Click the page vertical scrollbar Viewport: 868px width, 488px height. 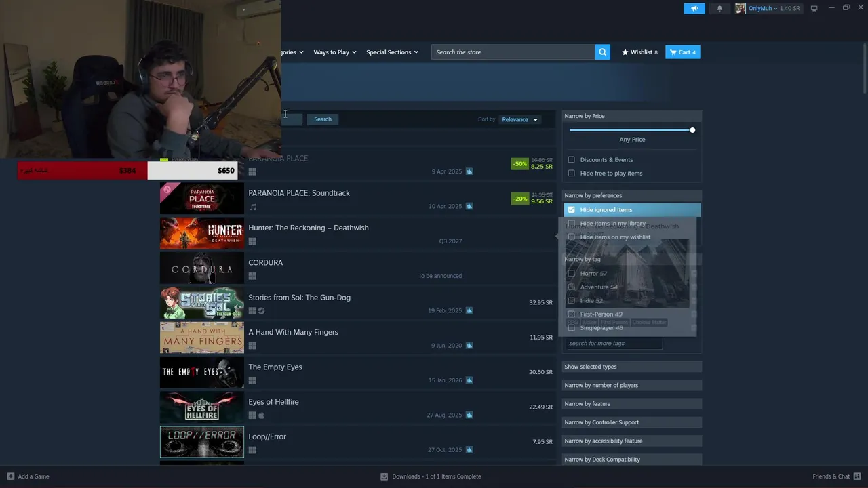point(864,68)
